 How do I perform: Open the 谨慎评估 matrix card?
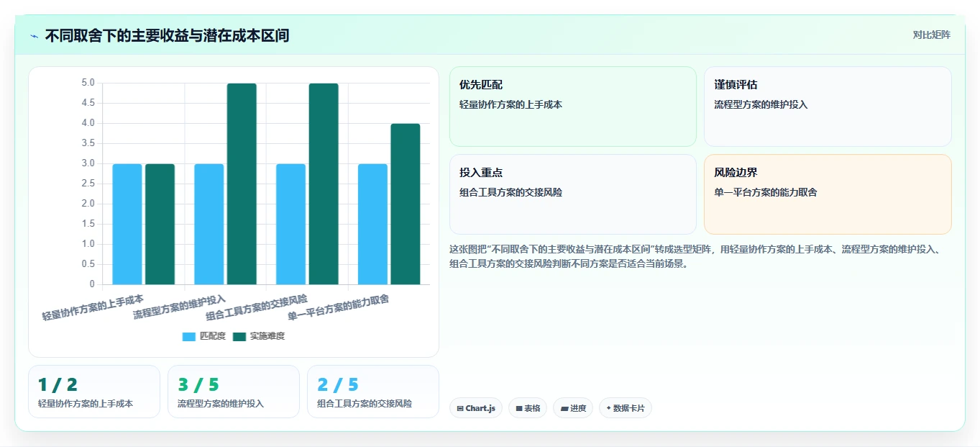(828, 107)
